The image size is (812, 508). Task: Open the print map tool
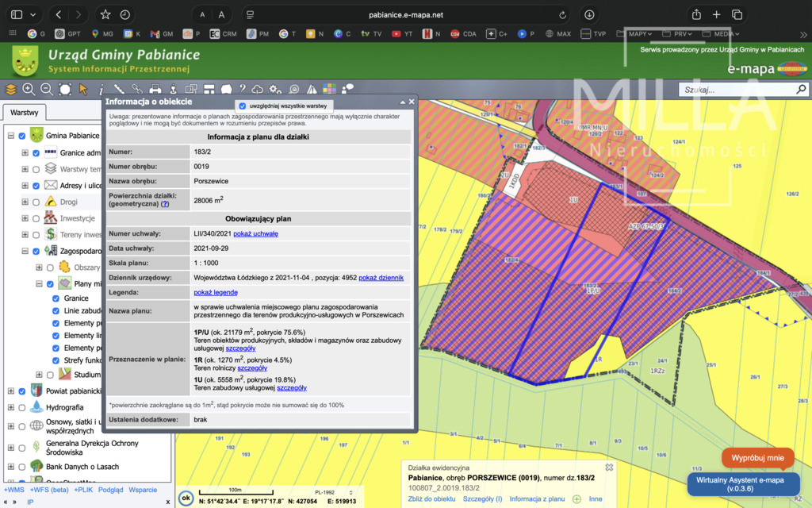(155, 89)
